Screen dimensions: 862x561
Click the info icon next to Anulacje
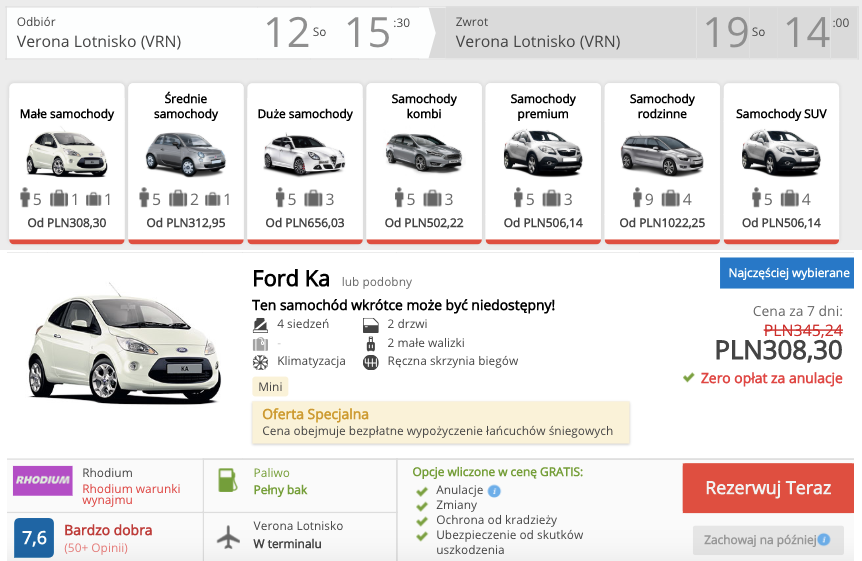point(494,491)
